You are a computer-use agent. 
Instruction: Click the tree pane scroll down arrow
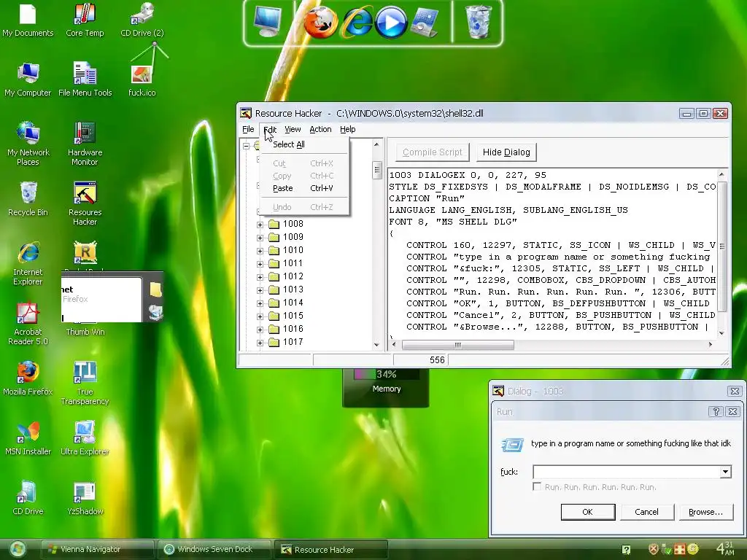(377, 345)
